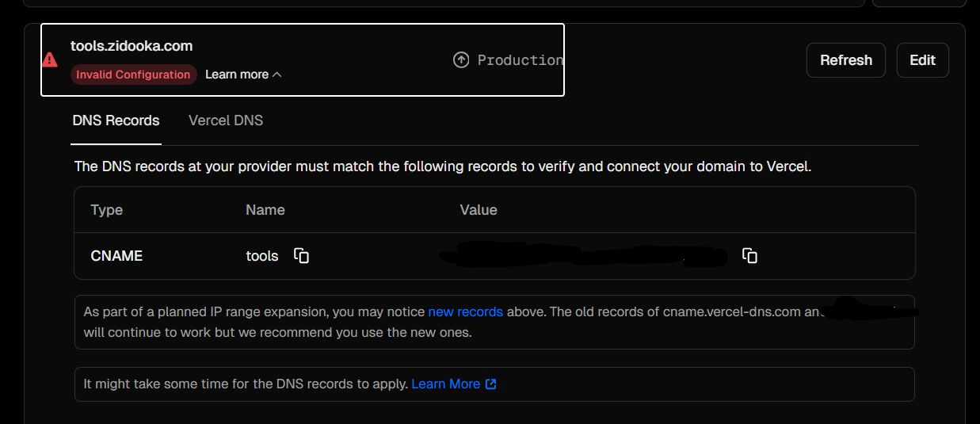Image resolution: width=980 pixels, height=424 pixels.
Task: Click the external link icon beside Learn More
Action: 491,384
